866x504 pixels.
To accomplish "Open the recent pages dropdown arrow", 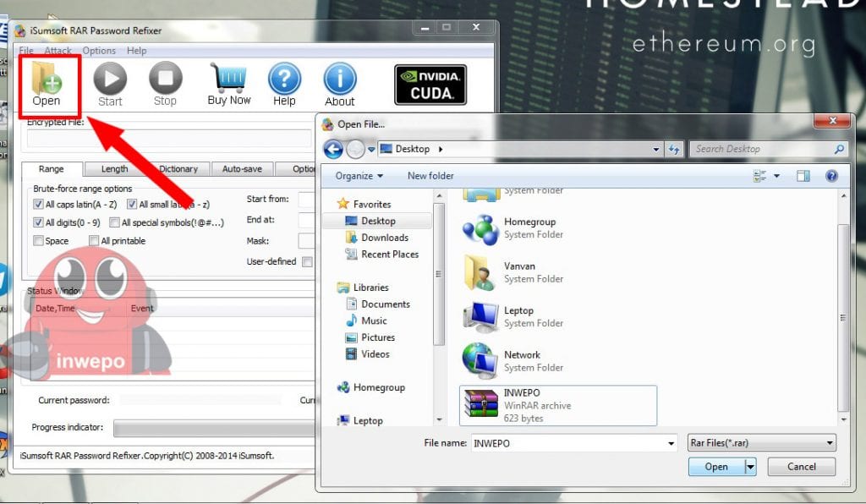I will (372, 149).
